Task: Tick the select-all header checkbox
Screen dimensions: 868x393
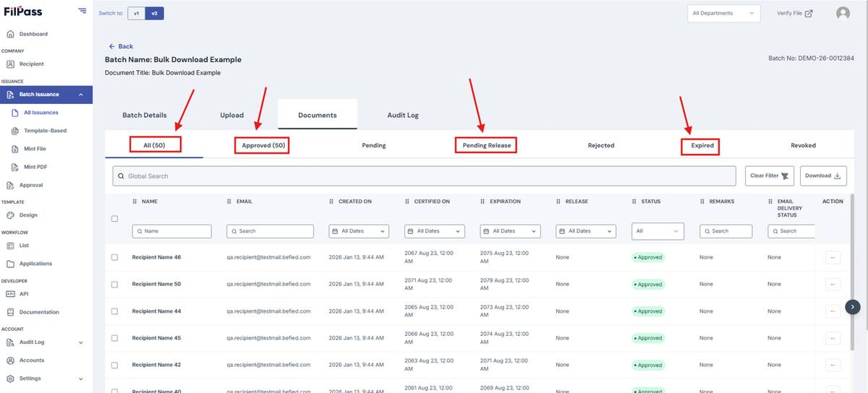Action: click(x=114, y=219)
